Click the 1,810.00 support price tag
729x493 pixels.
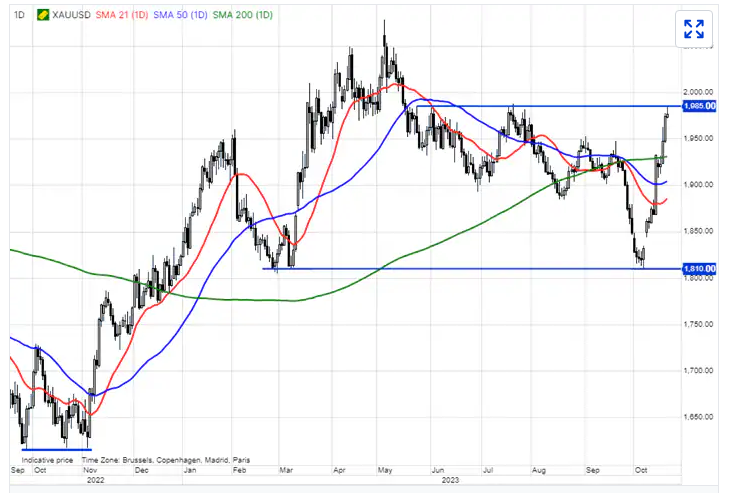(699, 268)
